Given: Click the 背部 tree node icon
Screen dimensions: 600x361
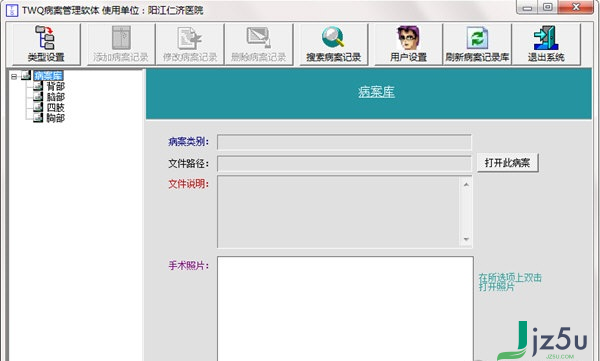Looking at the screenshot, I should pos(38,86).
